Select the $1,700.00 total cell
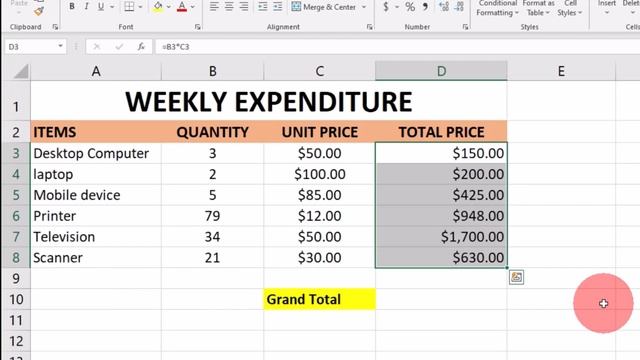This screenshot has height=360, width=640. point(441,237)
